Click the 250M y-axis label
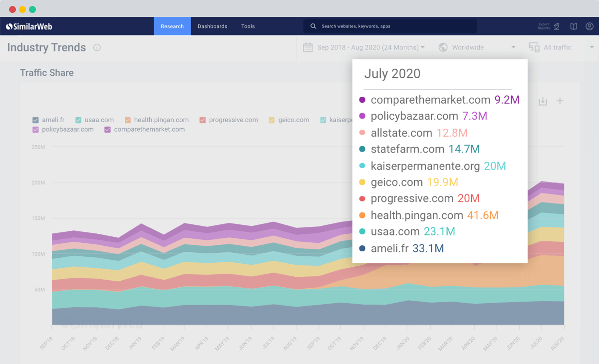The width and height of the screenshot is (599, 364). [x=38, y=147]
